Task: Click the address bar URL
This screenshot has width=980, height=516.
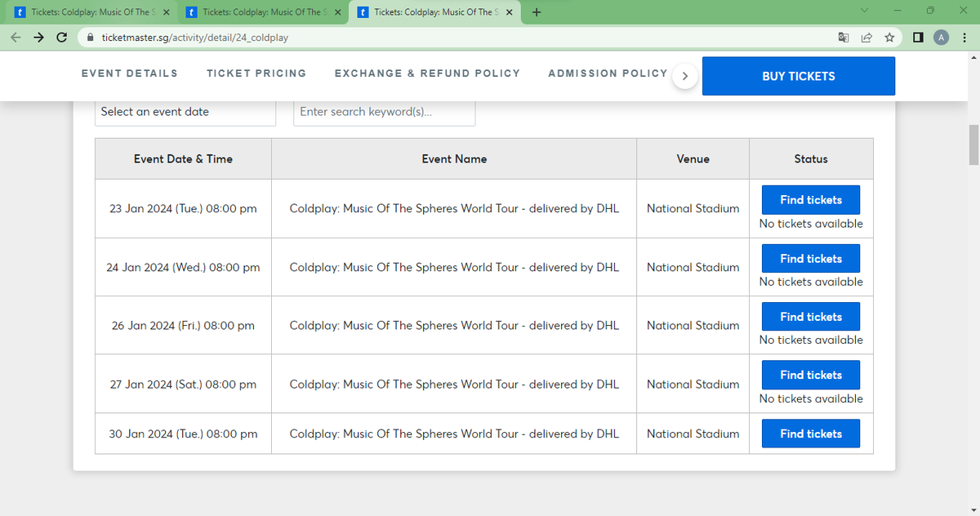Action: (194, 38)
